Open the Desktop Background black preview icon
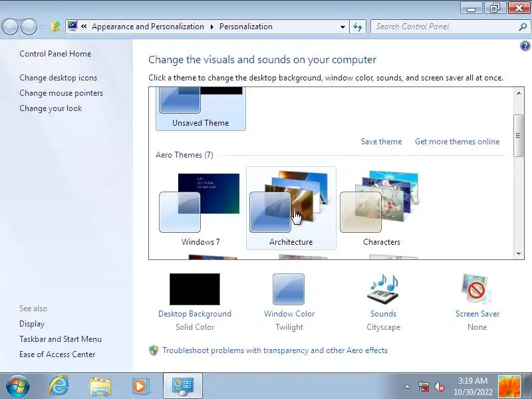Image resolution: width=532 pixels, height=399 pixels. point(195,289)
